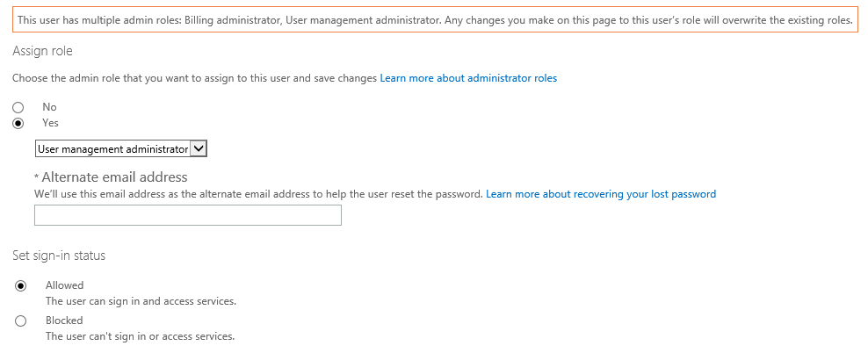This screenshot has height=353, width=868.
Task: Focus the Alternate email address text box
Action: tap(187, 215)
